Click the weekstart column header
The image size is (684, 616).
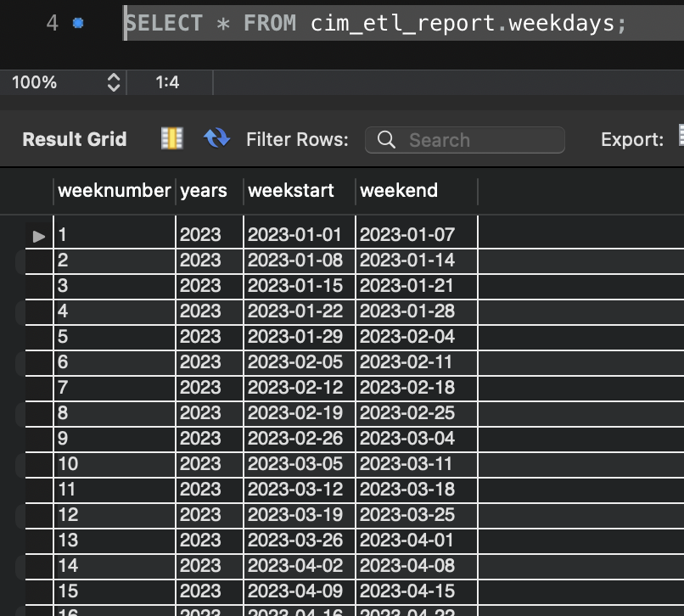(x=291, y=191)
